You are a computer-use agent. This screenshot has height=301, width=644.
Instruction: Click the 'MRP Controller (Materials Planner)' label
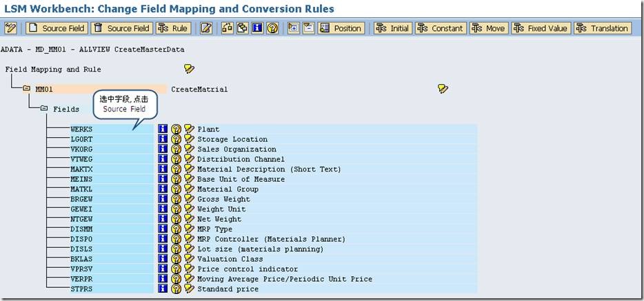(x=271, y=239)
